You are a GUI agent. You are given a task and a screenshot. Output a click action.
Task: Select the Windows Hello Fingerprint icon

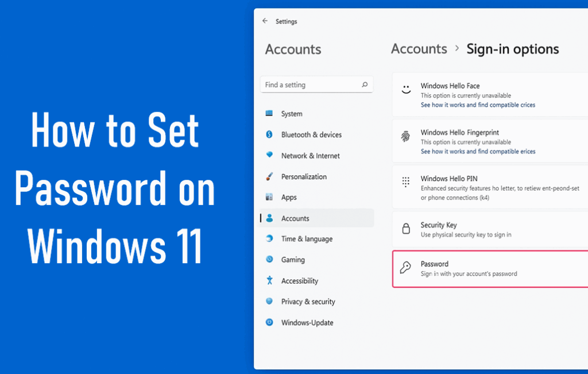click(405, 137)
